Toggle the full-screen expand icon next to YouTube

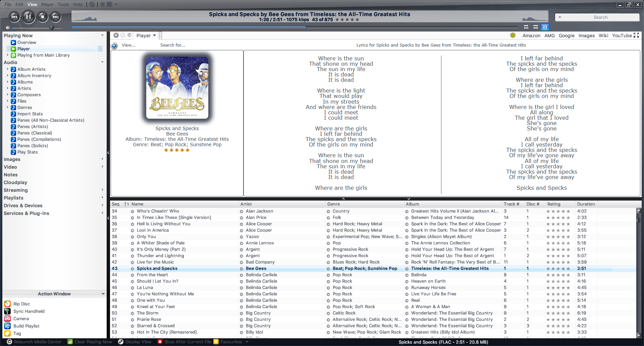point(636,35)
